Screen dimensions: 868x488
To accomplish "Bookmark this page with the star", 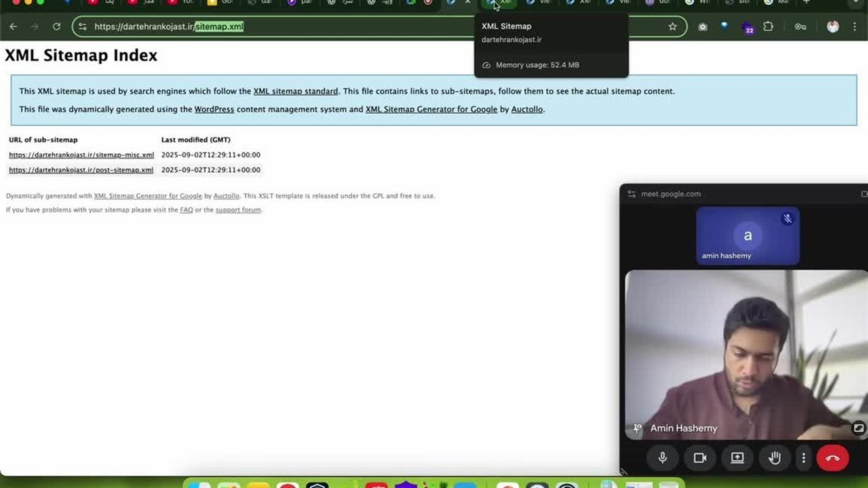I will [672, 26].
